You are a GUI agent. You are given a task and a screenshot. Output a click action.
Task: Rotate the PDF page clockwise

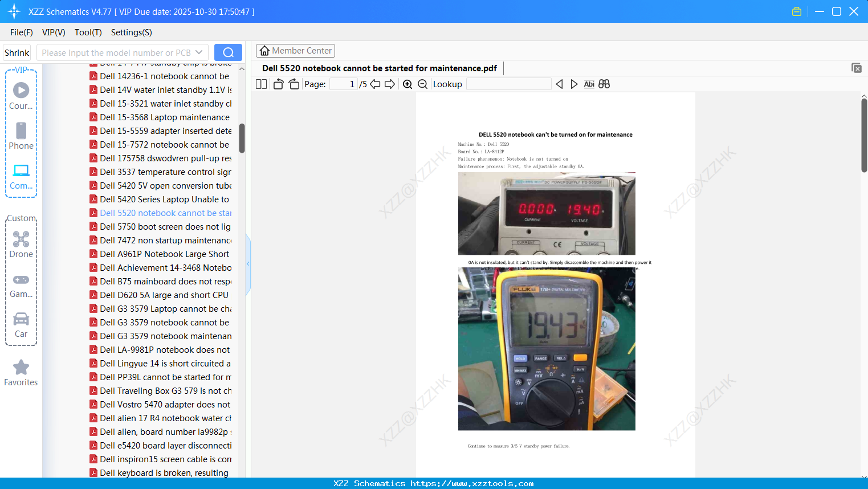pyautogui.click(x=294, y=84)
